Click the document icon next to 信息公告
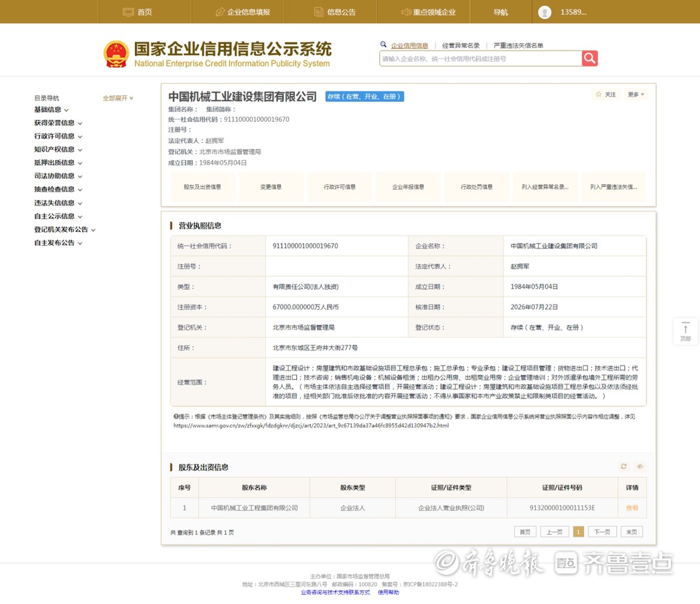The image size is (700, 604). point(319,12)
